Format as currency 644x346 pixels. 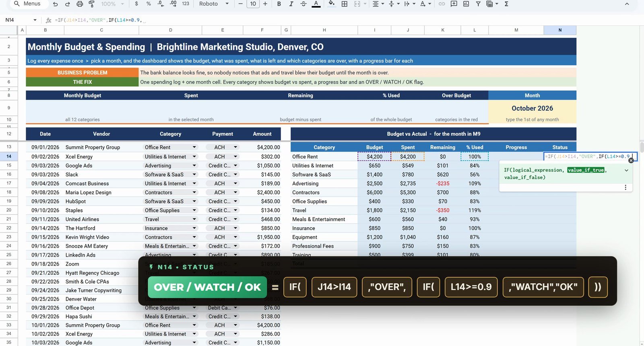136,4
